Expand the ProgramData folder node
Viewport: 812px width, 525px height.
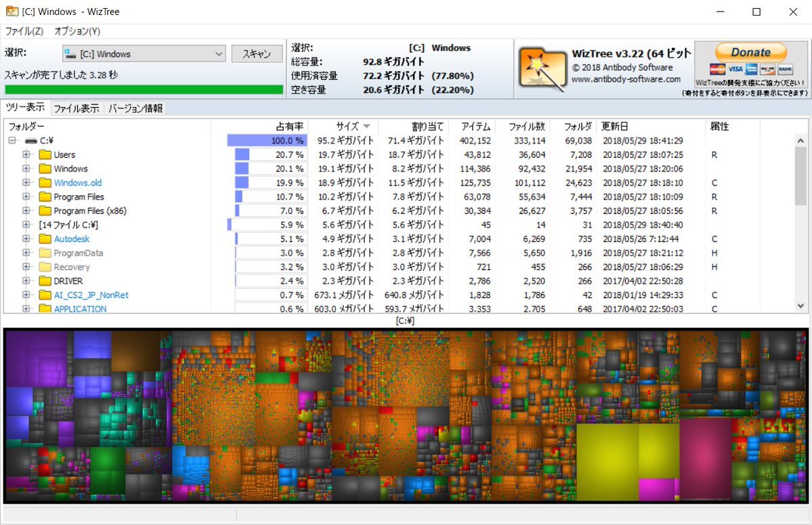coord(26,253)
